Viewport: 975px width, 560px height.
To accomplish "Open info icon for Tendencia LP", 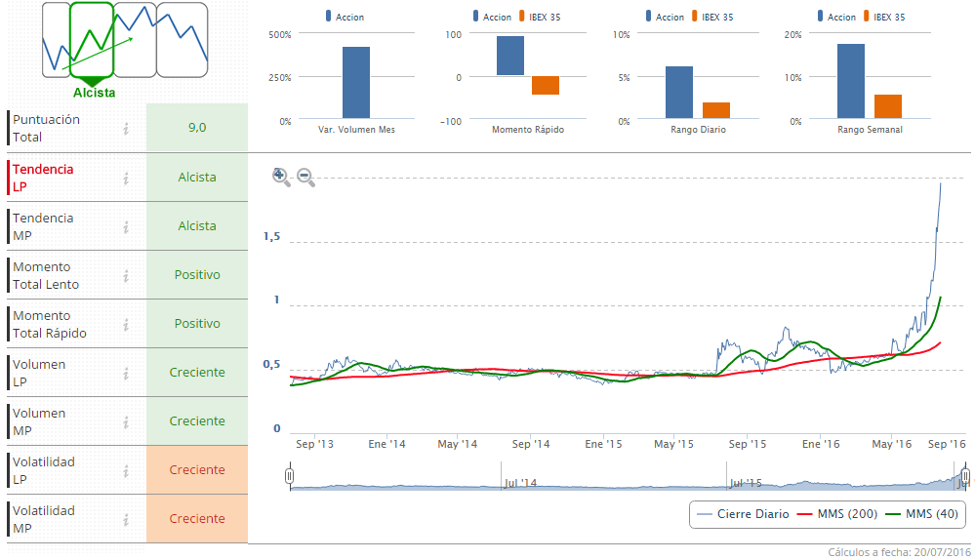I will (x=126, y=179).
